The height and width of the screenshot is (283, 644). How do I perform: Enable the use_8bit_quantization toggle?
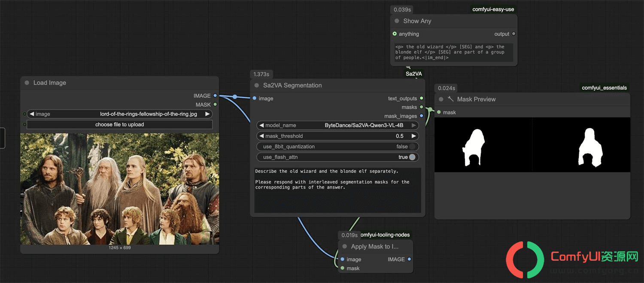(x=412, y=147)
